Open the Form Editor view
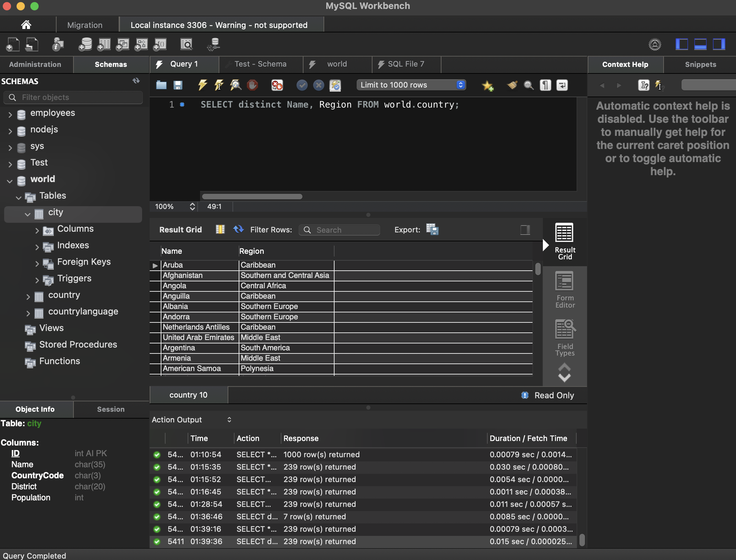The width and height of the screenshot is (736, 560). [565, 290]
